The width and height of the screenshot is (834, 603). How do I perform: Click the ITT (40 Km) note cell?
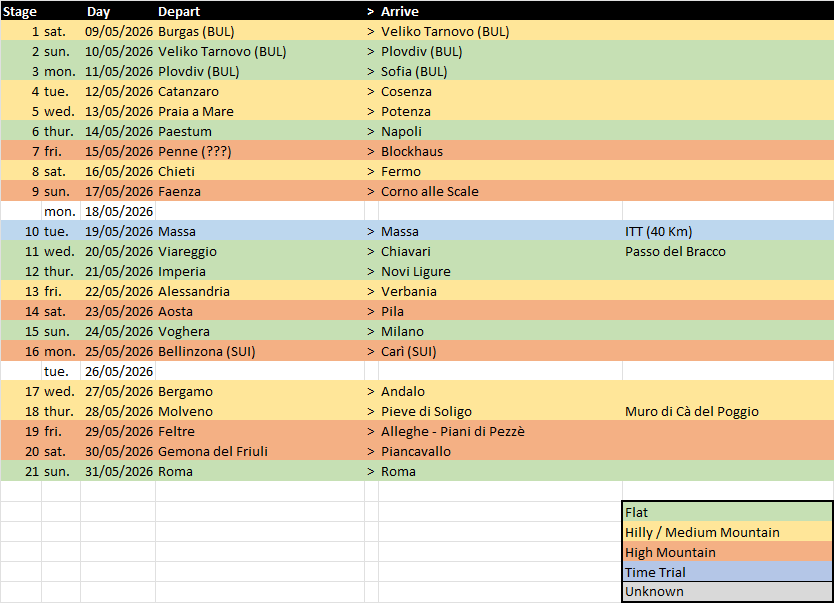click(658, 231)
